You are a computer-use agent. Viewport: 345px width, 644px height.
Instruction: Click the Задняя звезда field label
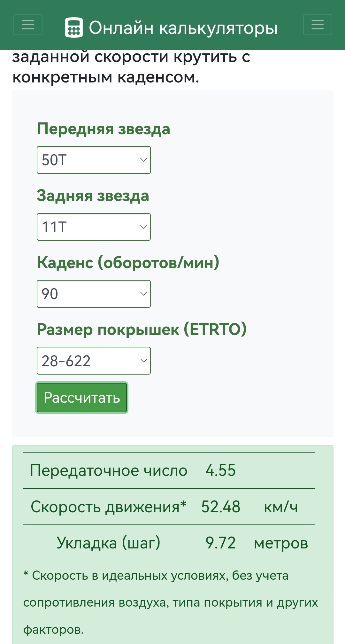pyautogui.click(x=93, y=196)
